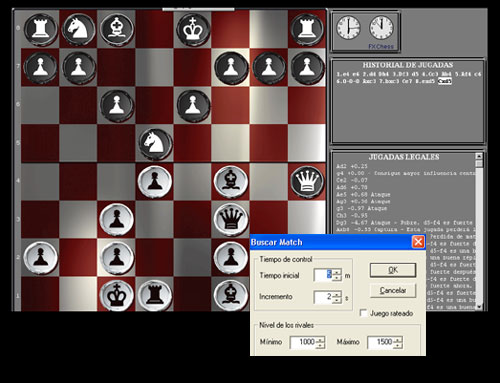Screen dimensions: 500x383
Task: Lower the Máximo rival level
Action: coord(398,345)
